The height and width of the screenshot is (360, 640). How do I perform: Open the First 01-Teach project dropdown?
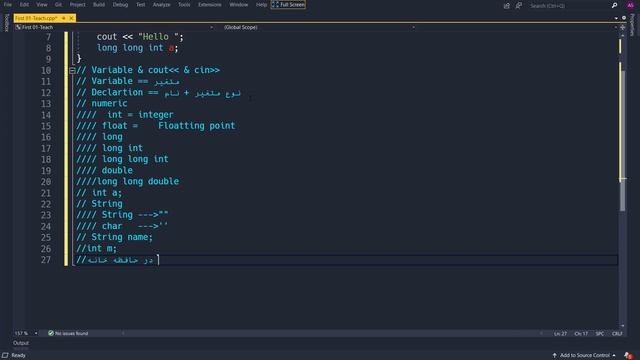114,27
